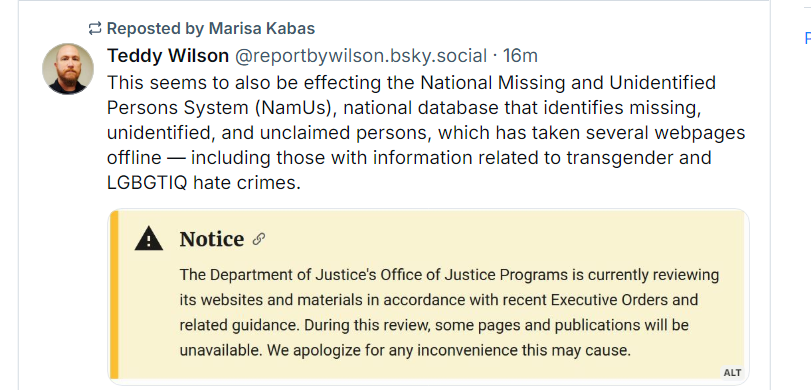Viewport: 811px width, 390px height.
Task: Click 'We apologize for any inconvenience' line
Action: point(405,351)
